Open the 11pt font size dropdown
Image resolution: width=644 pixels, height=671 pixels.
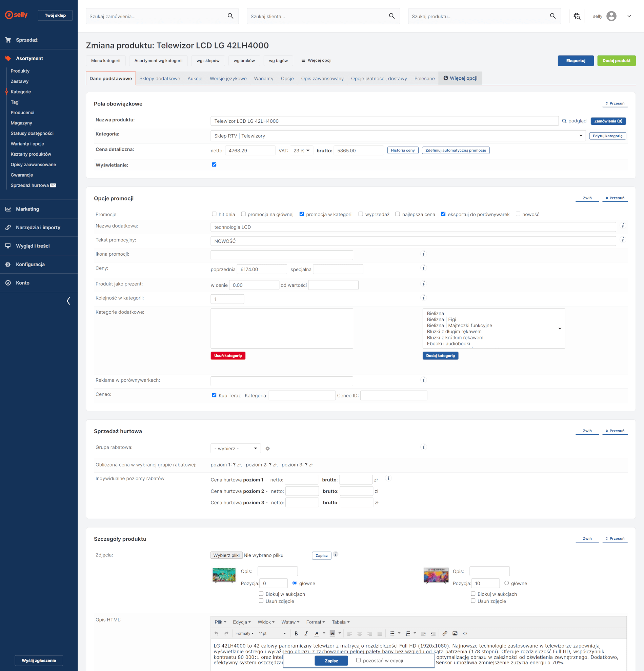coord(273,633)
